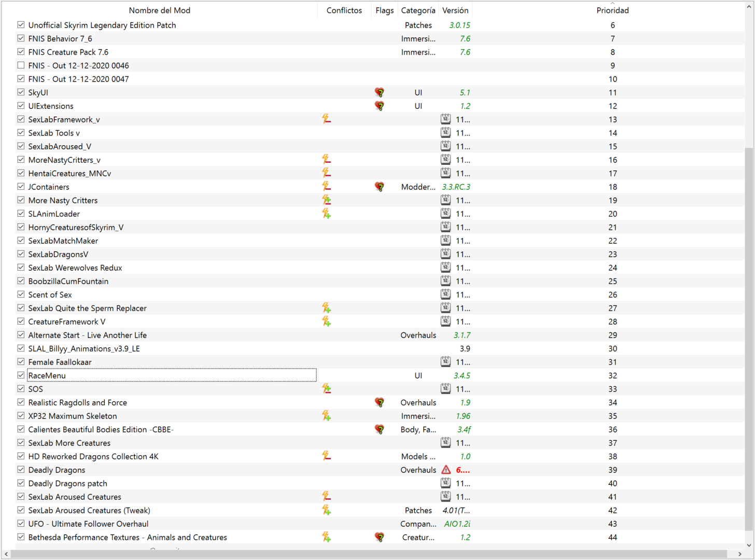Viewport: 755px width, 560px height.
Task: Select SLAL_Billyy_Animations_v3.9_LE row
Action: coord(373,348)
